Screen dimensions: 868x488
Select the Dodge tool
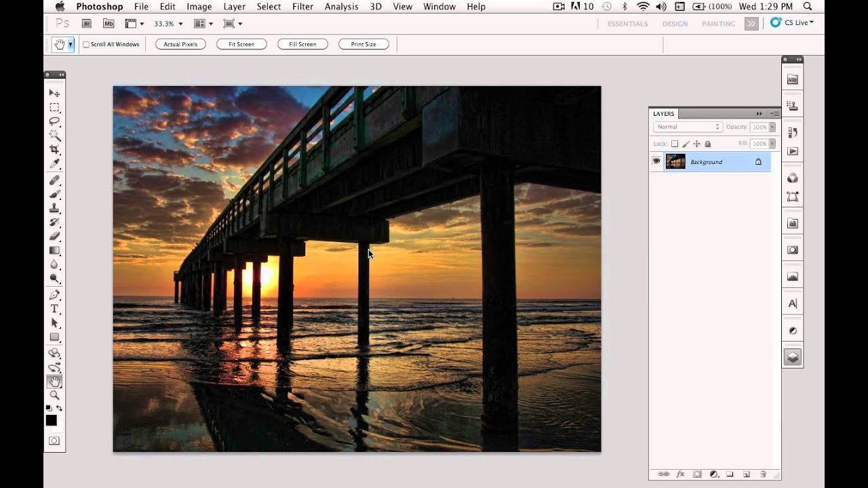coord(54,279)
